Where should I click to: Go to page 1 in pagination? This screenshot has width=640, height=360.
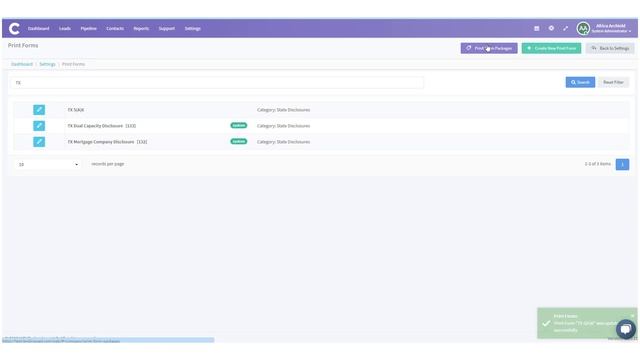click(x=622, y=164)
